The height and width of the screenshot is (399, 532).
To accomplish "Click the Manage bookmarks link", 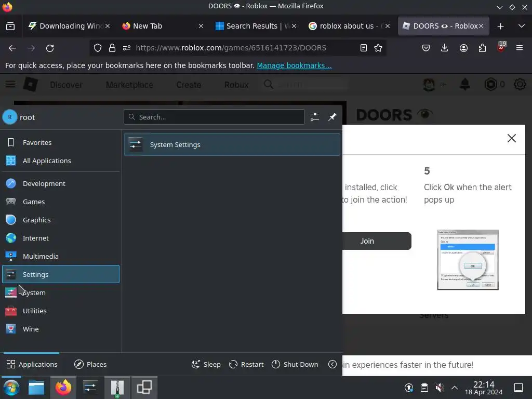I will (x=294, y=65).
